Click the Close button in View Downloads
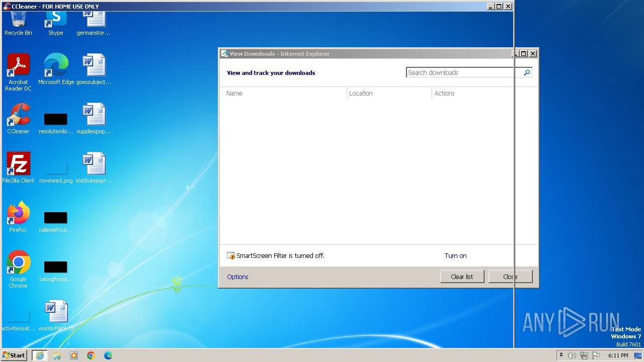 510,277
